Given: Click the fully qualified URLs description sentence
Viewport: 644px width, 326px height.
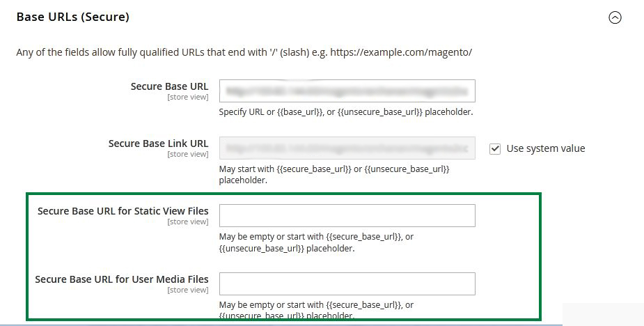Looking at the screenshot, I should point(244,53).
